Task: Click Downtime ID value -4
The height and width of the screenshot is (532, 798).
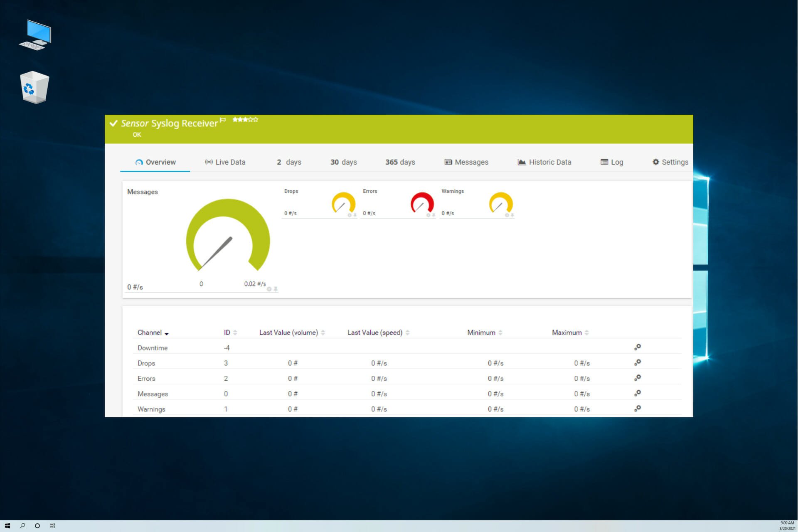Action: (x=227, y=348)
